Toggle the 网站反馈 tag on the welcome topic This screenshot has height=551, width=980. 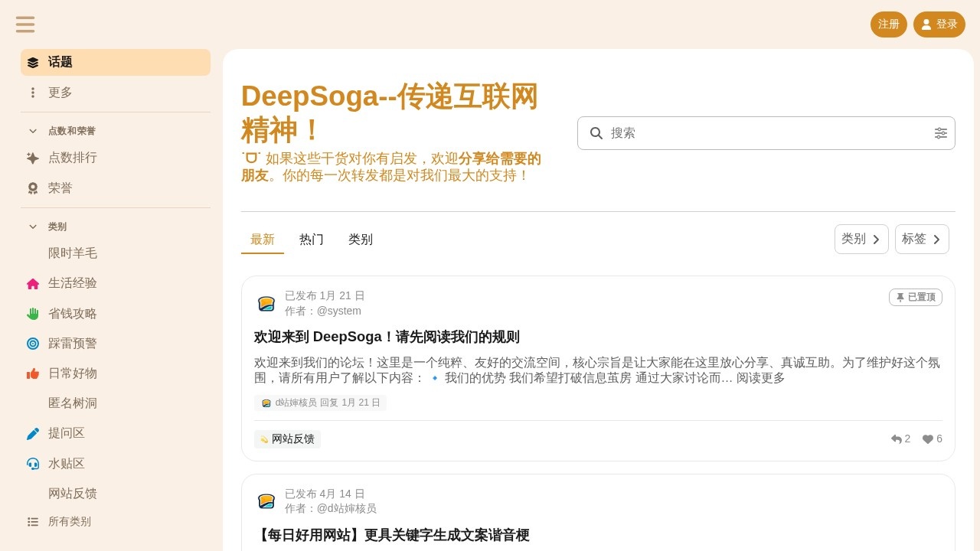tap(288, 439)
